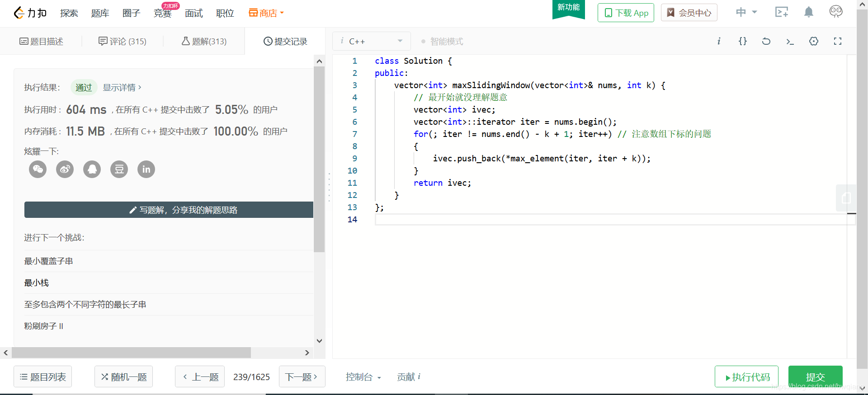Click the 239/1625 problem counter

(x=251, y=377)
